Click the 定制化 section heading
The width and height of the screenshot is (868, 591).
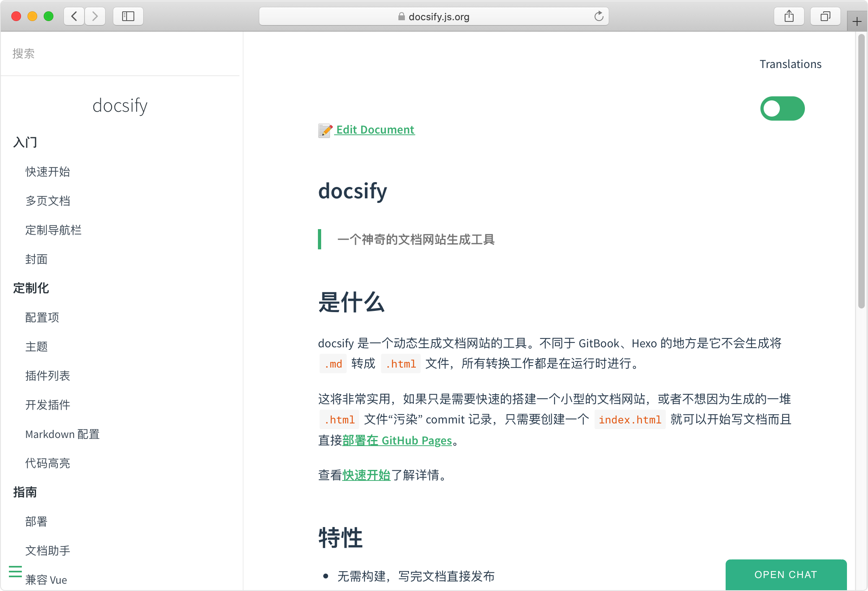click(31, 288)
